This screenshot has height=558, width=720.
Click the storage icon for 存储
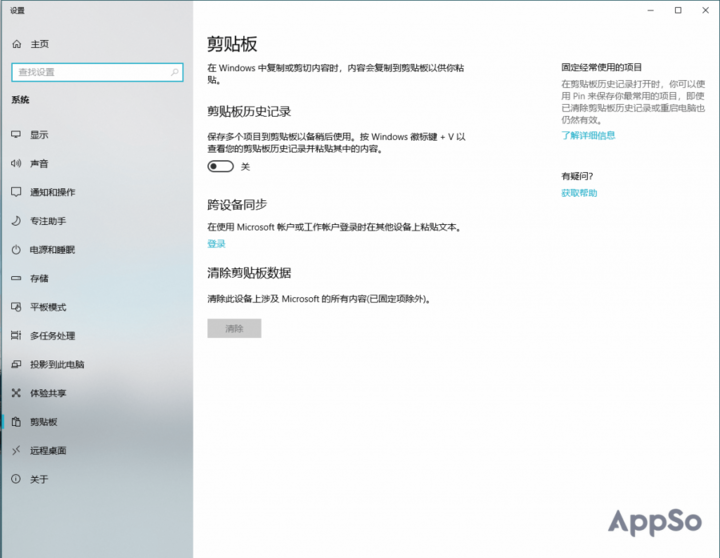(16, 278)
